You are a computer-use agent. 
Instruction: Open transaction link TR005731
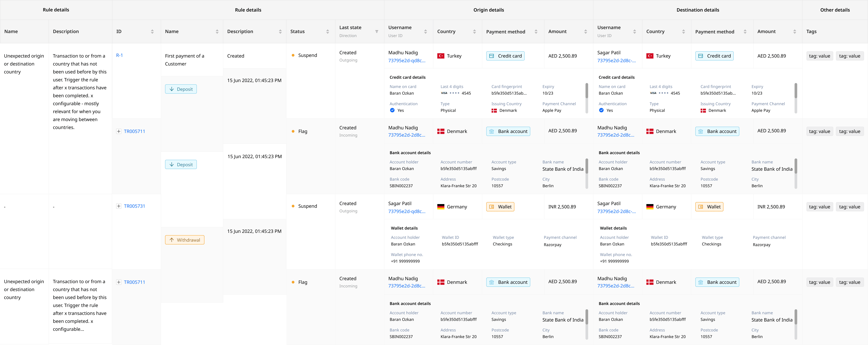[134, 206]
